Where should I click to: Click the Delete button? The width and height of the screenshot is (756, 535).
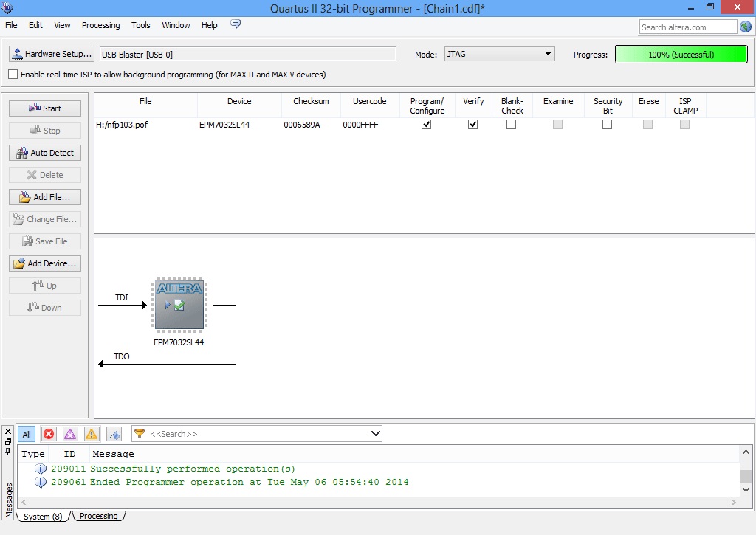click(45, 175)
